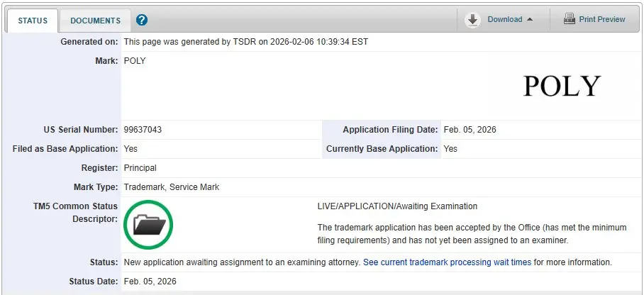Open current trademark processing wait times link
Viewport: 644px width, 295px height.
tap(448, 262)
